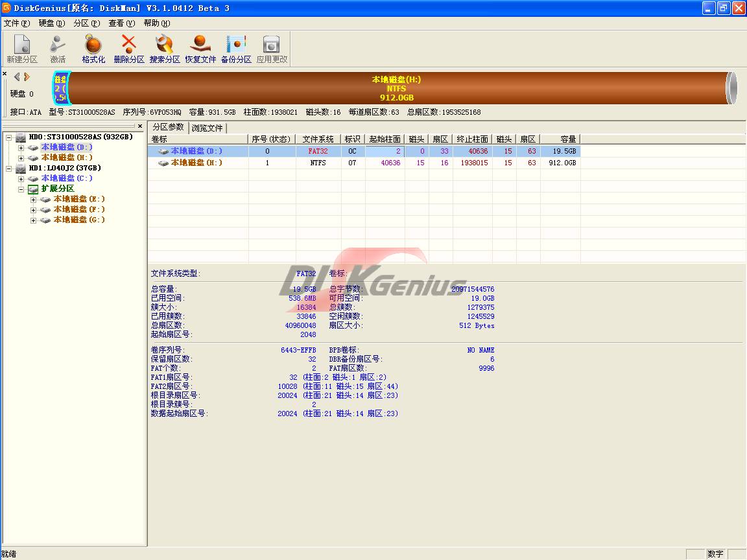Image resolution: width=747 pixels, height=560 pixels.
Task: Click the 序号(状态) column header
Action: click(272, 139)
